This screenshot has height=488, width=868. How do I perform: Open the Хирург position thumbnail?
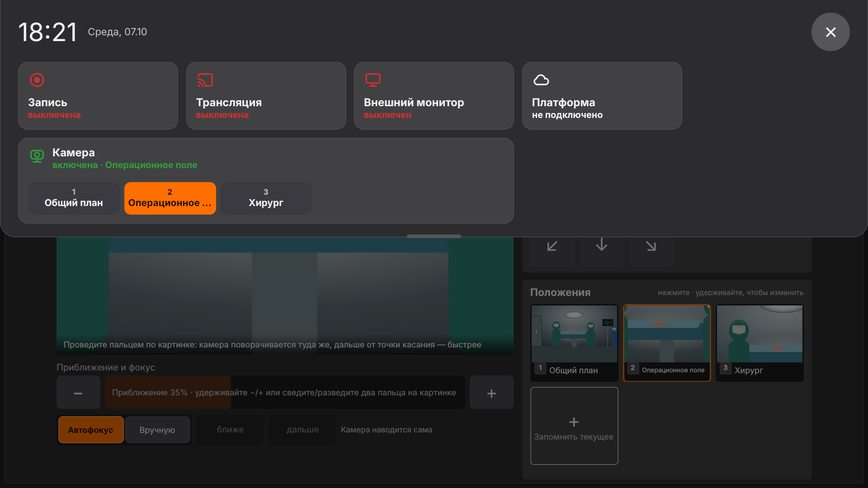click(x=759, y=343)
